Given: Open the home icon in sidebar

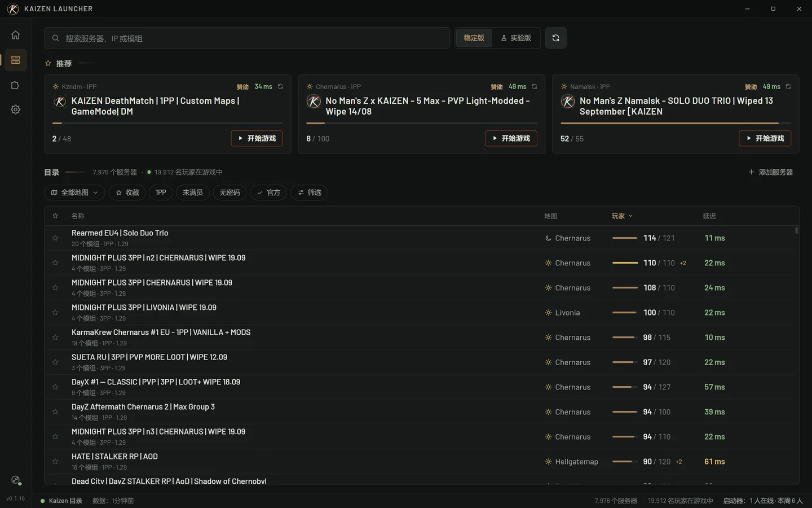Looking at the screenshot, I should coord(15,35).
